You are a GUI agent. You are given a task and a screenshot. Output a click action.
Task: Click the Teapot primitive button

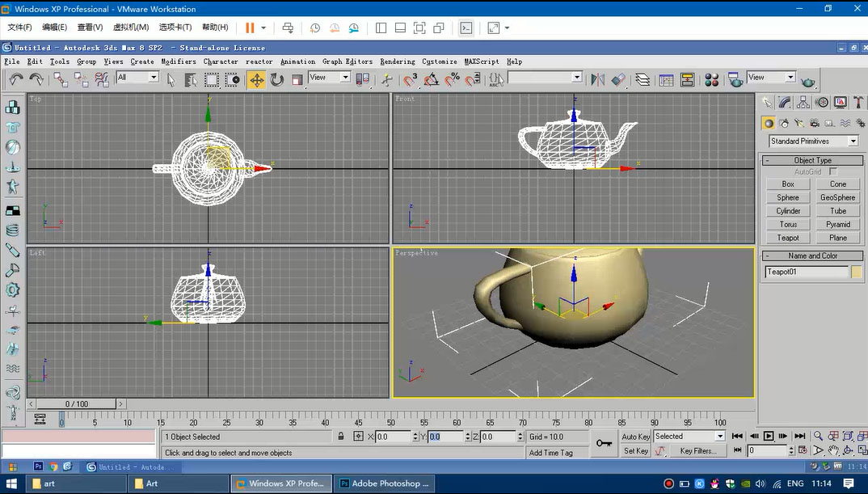[788, 239]
